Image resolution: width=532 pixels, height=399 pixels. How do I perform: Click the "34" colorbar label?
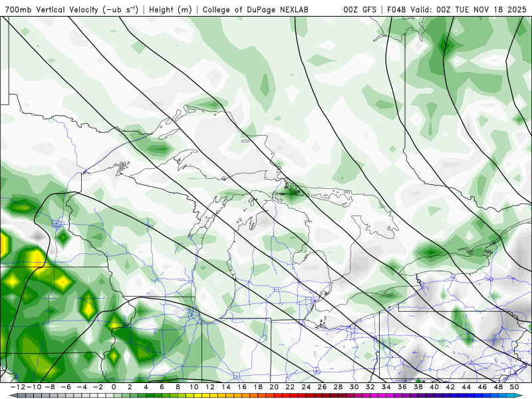386,387
